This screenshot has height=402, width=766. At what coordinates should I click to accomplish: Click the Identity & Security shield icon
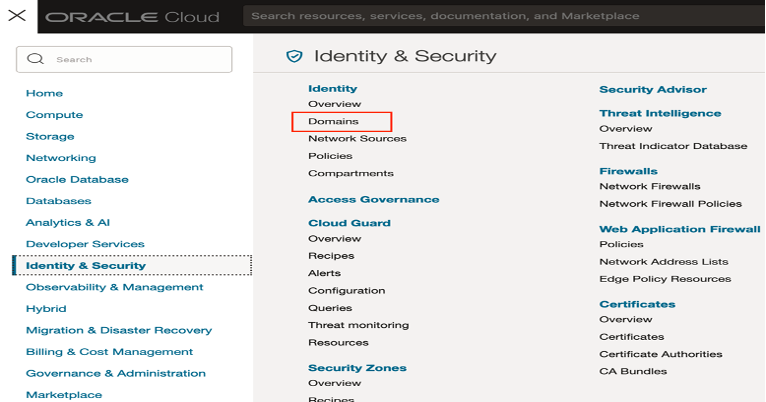pos(294,56)
